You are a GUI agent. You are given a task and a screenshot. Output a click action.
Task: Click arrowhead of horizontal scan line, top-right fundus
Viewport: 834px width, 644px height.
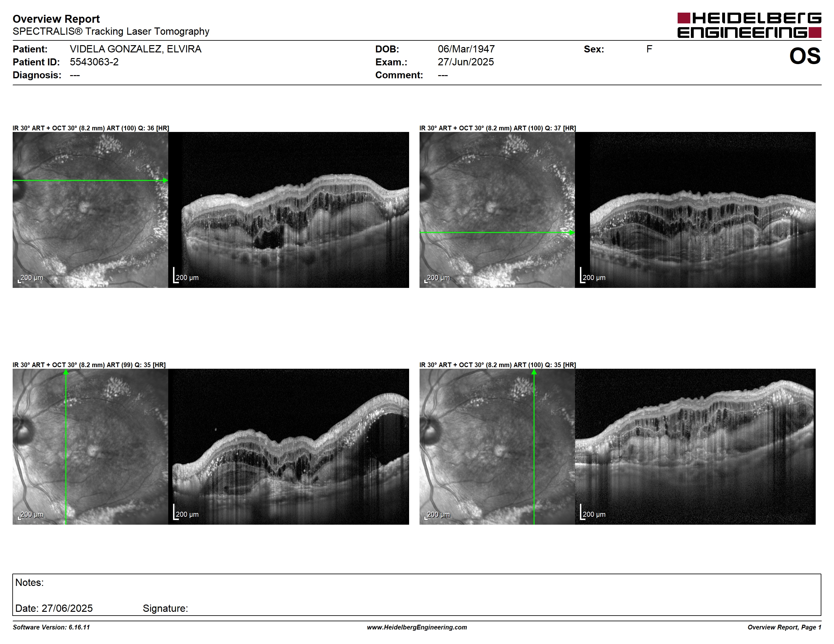[572, 232]
